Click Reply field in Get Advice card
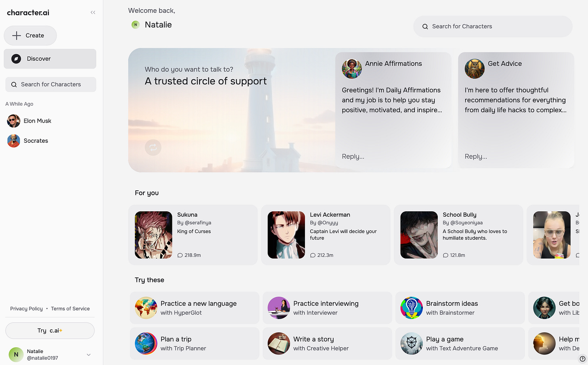This screenshot has width=588, height=365. [476, 156]
